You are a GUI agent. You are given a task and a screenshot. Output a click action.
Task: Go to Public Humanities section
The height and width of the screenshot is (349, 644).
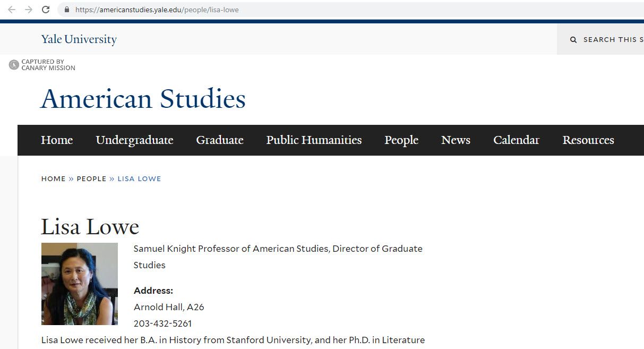pos(314,140)
